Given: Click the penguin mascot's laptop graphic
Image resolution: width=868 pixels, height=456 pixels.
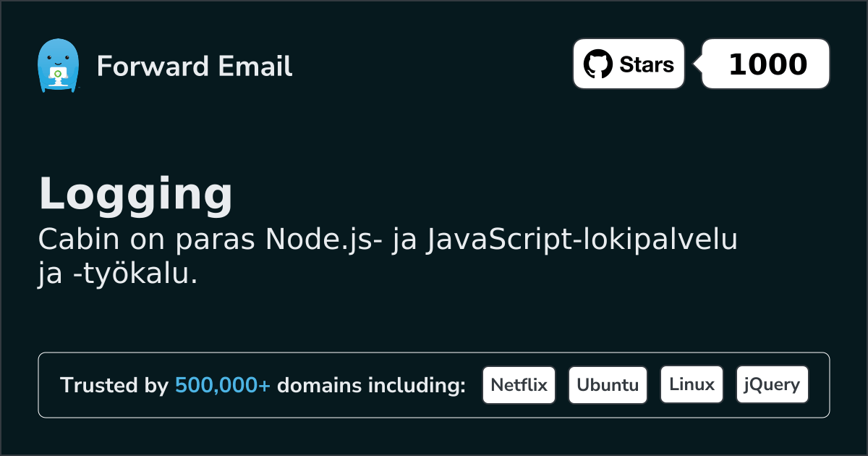Looking at the screenshot, I should (59, 76).
